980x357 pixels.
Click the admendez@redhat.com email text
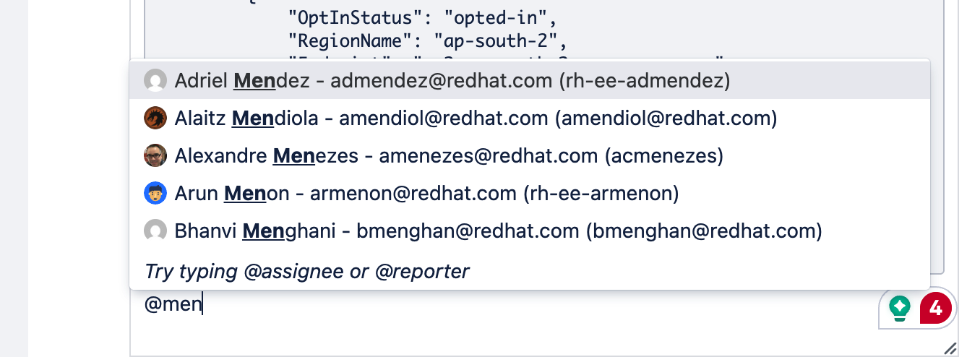click(441, 80)
